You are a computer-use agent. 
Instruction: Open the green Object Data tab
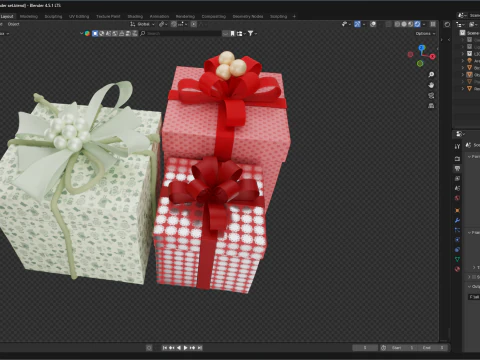click(x=457, y=259)
